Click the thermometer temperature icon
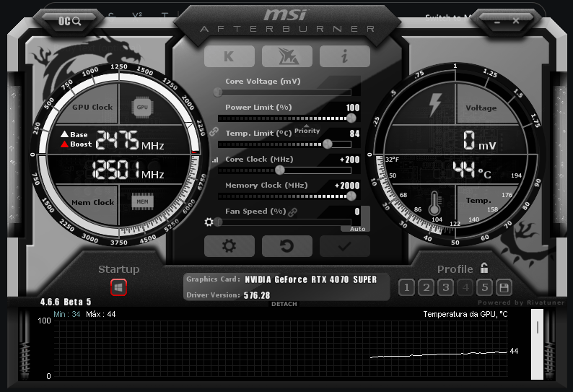 coord(434,204)
